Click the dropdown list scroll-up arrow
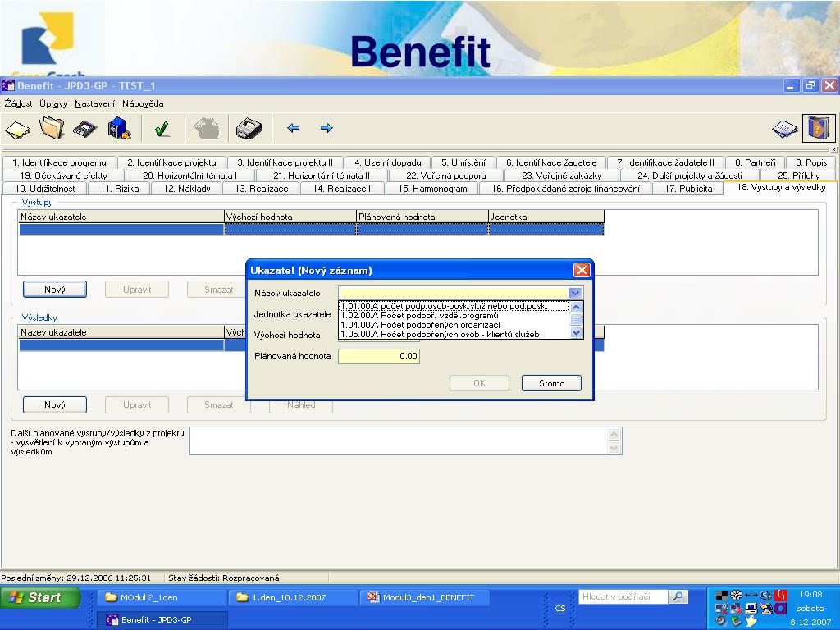 [x=576, y=307]
